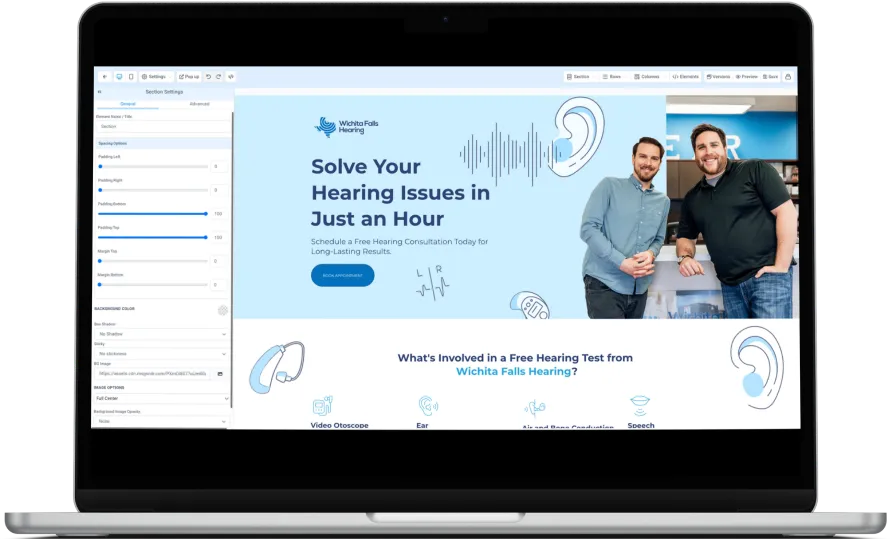890x540 pixels.
Task: Redo the last change
Action: point(219,77)
